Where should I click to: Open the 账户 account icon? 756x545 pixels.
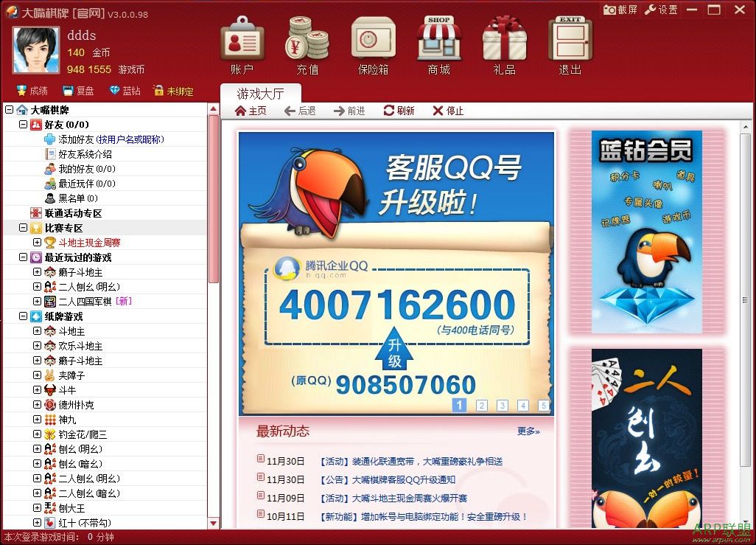pos(242,45)
